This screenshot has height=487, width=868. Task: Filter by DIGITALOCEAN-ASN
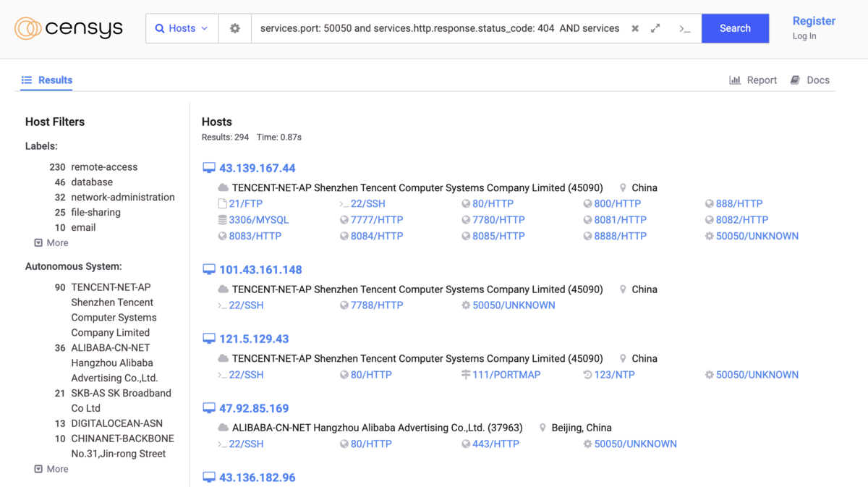tap(116, 423)
